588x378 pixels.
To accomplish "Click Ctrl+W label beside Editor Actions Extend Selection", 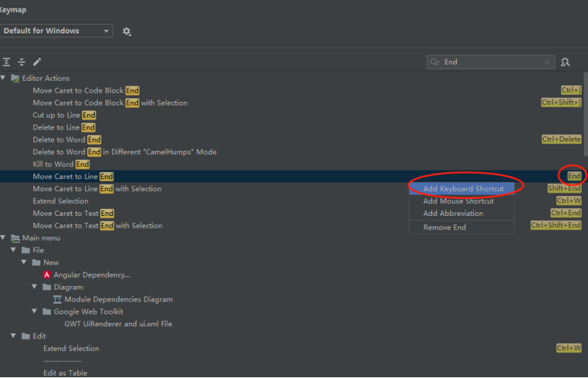I will [x=569, y=201].
